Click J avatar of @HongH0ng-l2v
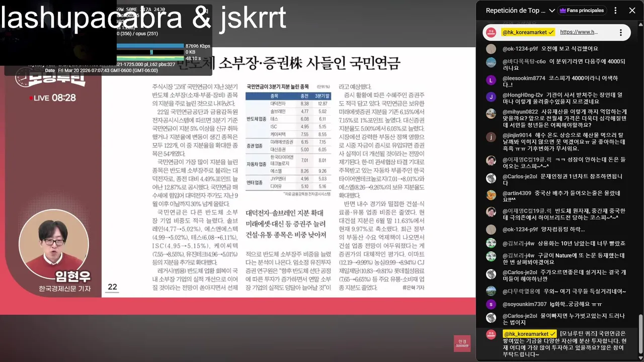644x362 pixels. coord(491,97)
